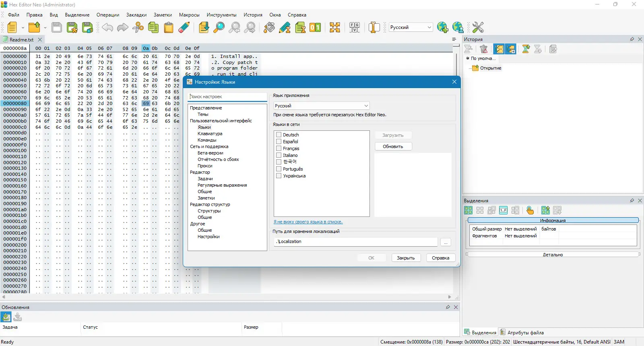Image resolution: width=644 pixels, height=346 pixels.
Task: Open the dropdown arrow beside Open file icon
Action: pyautogui.click(x=45, y=28)
